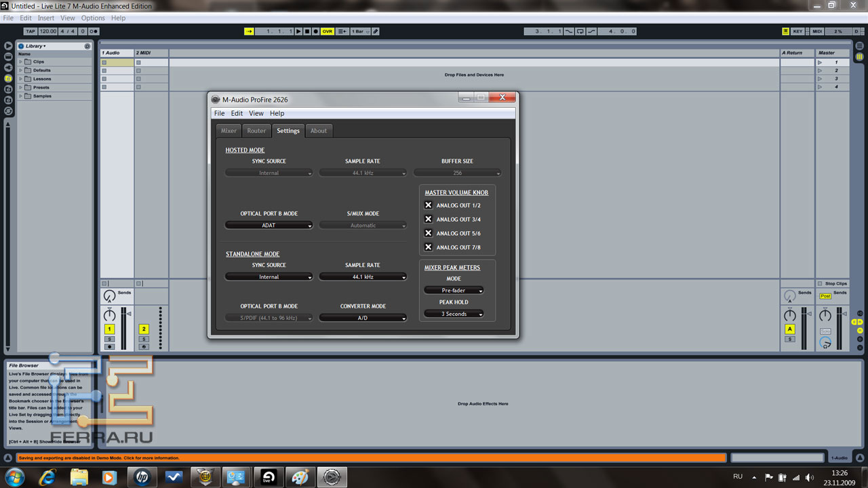The width and height of the screenshot is (868, 488).
Task: Open the ProFire View menu
Action: [x=256, y=113]
